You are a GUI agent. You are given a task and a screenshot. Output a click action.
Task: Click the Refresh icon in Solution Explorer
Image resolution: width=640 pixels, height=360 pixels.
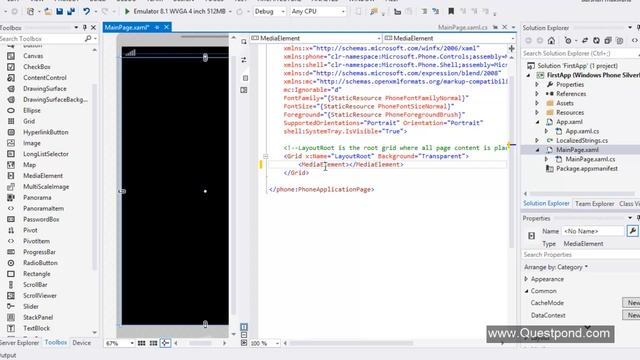[596, 40]
